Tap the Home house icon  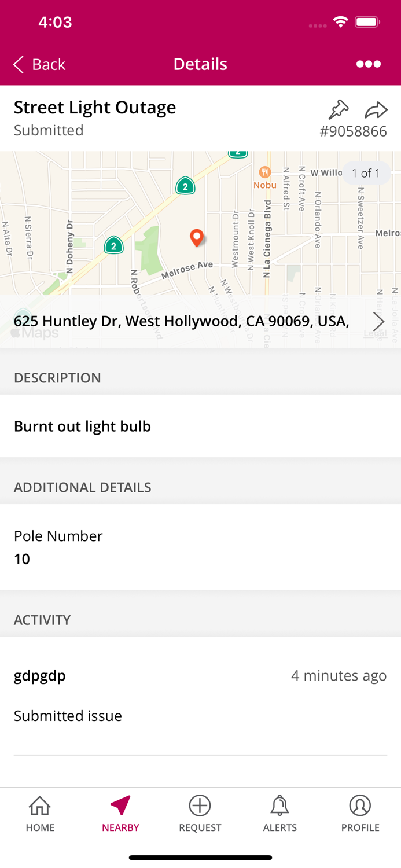tap(40, 806)
